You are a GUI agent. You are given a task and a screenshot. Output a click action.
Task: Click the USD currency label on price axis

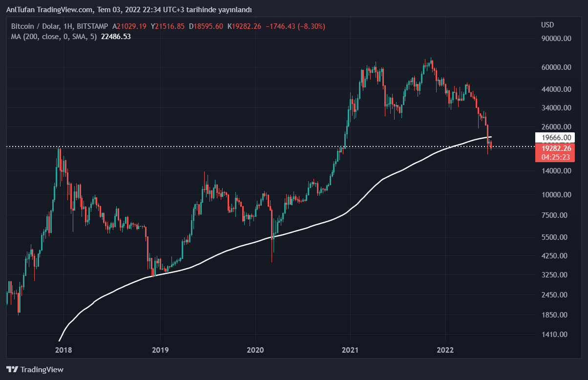[x=547, y=25]
